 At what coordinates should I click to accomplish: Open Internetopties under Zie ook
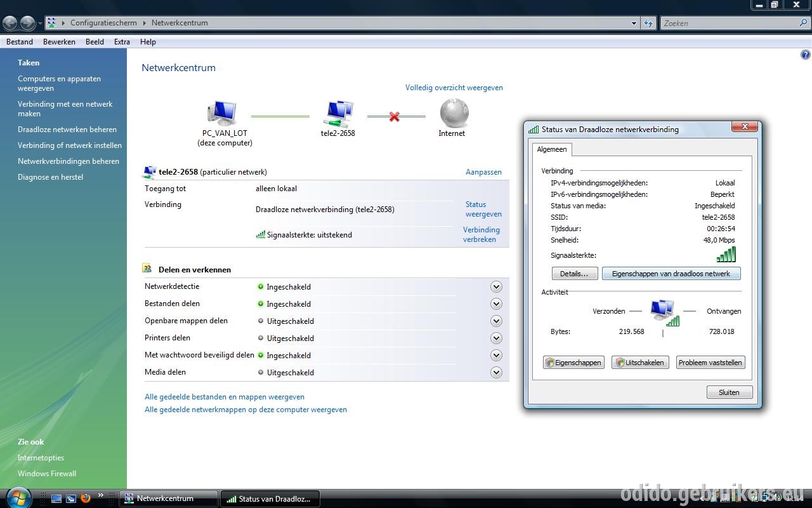coord(41,458)
